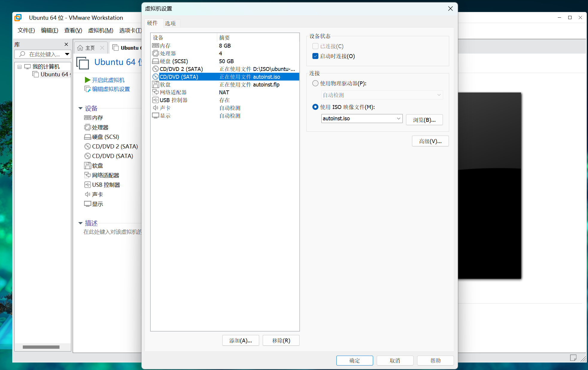Click the USB 控制器 icon in the main window

coord(87,185)
